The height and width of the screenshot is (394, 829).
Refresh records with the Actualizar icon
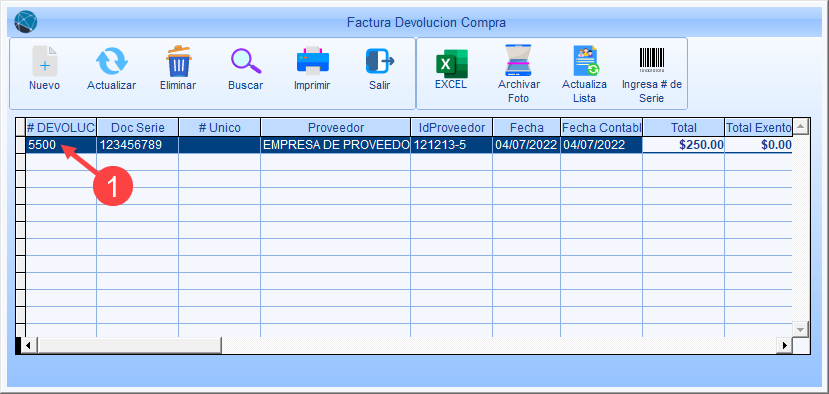click(x=111, y=61)
